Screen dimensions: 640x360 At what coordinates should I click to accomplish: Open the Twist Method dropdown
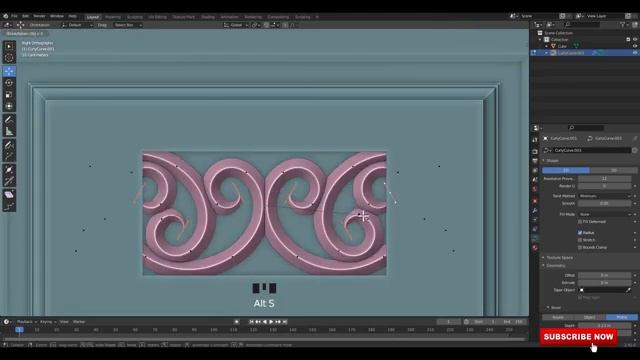click(x=605, y=196)
